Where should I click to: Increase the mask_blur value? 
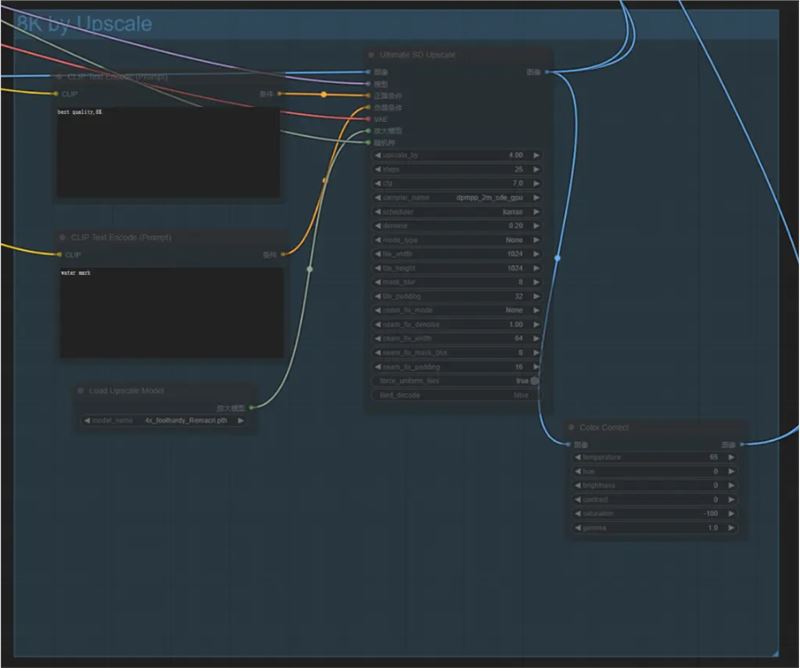point(536,282)
